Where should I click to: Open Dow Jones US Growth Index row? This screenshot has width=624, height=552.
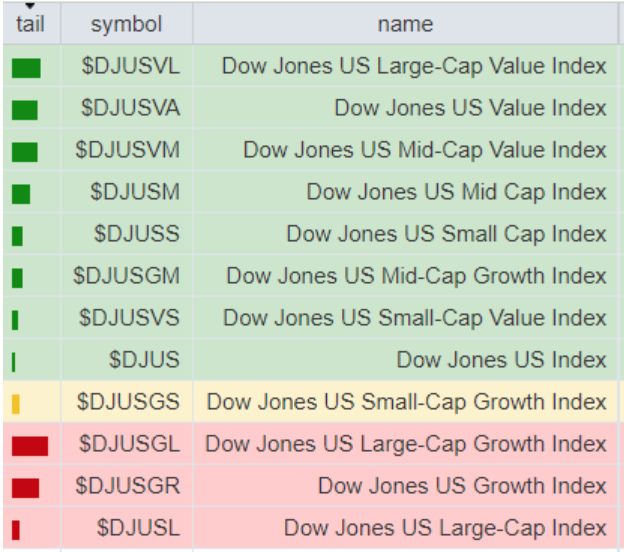tap(462, 486)
